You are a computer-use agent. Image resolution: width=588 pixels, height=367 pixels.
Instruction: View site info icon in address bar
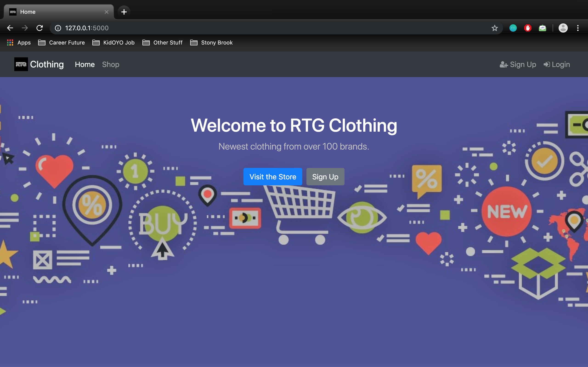pos(58,28)
